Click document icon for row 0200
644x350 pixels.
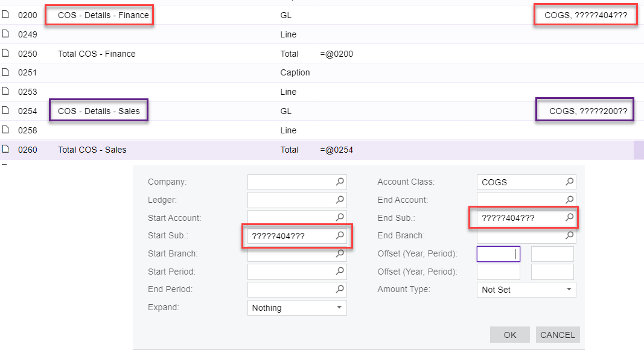click(x=5, y=15)
